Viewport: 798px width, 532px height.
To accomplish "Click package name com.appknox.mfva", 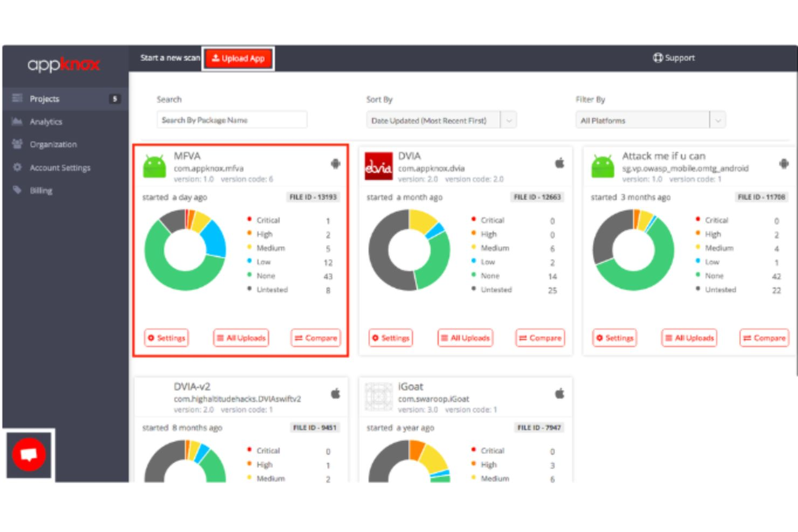I will tap(209, 168).
